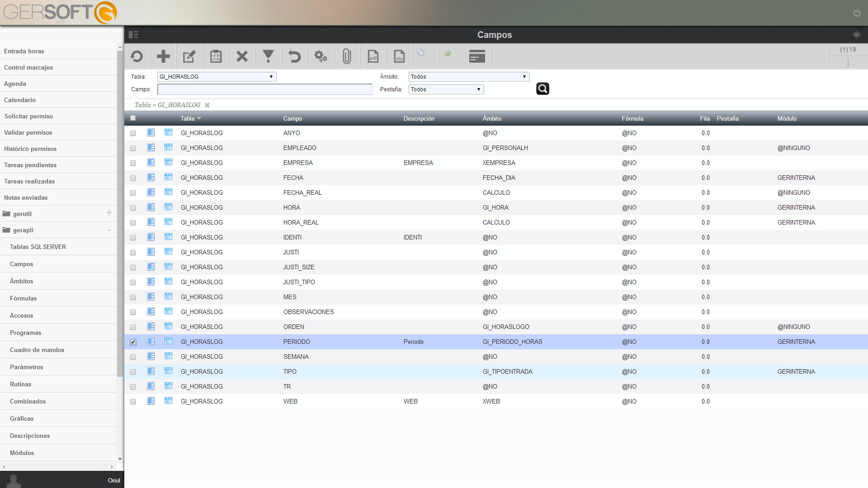Add a new record with the plus icon
Viewport: 868px width, 488px height.
click(x=163, y=56)
